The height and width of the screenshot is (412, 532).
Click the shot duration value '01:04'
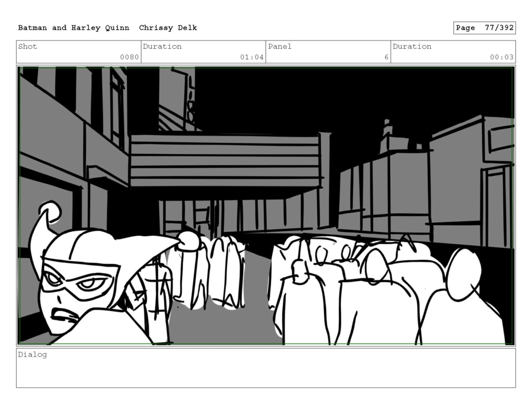click(x=252, y=57)
